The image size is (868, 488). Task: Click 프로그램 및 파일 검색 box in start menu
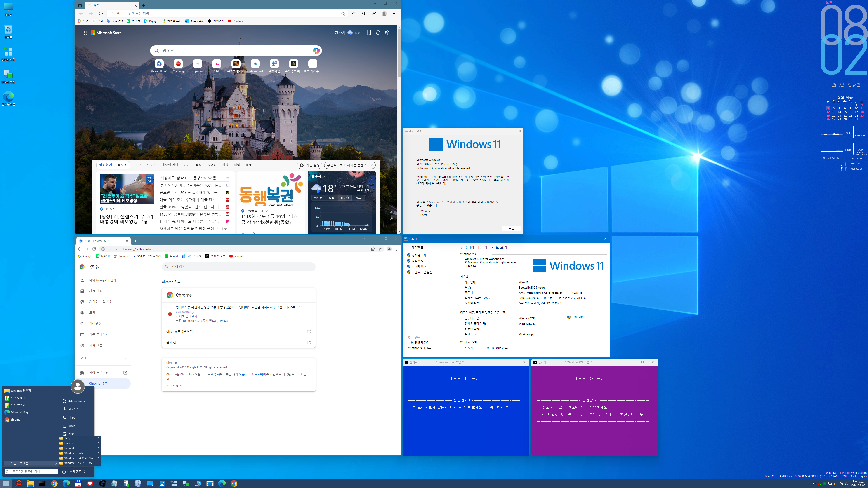click(x=31, y=472)
